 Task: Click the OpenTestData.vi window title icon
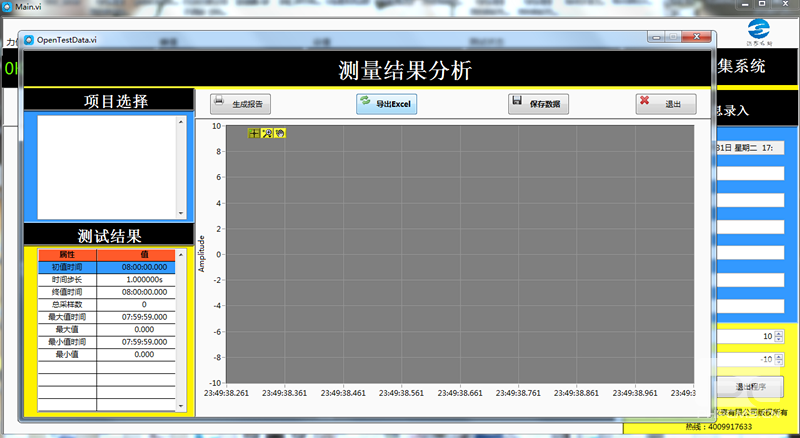29,39
